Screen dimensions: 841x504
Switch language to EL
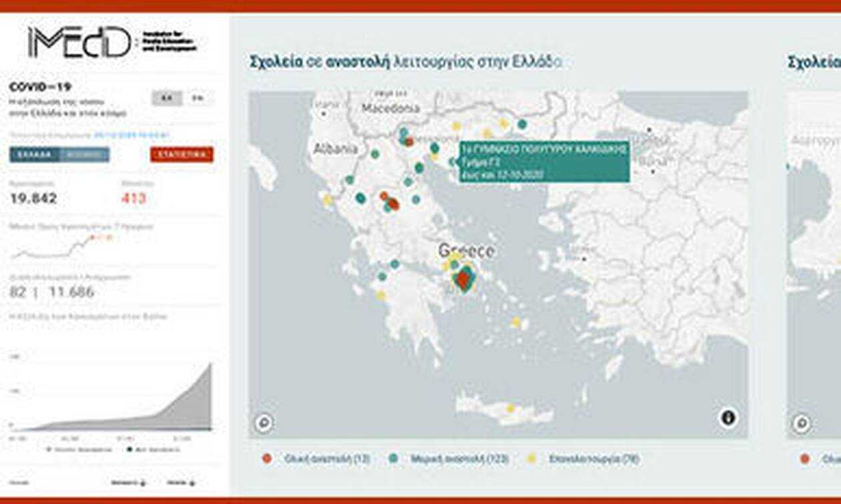tap(167, 98)
